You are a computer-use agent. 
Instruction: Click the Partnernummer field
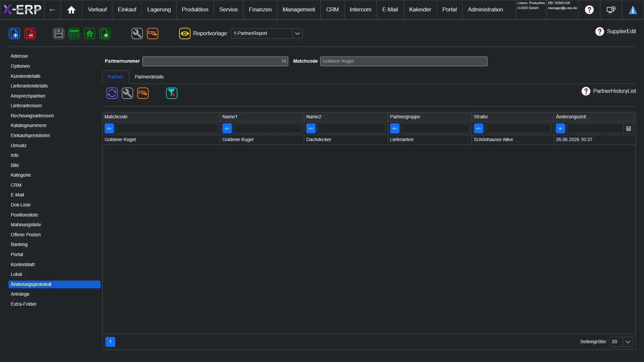215,61
